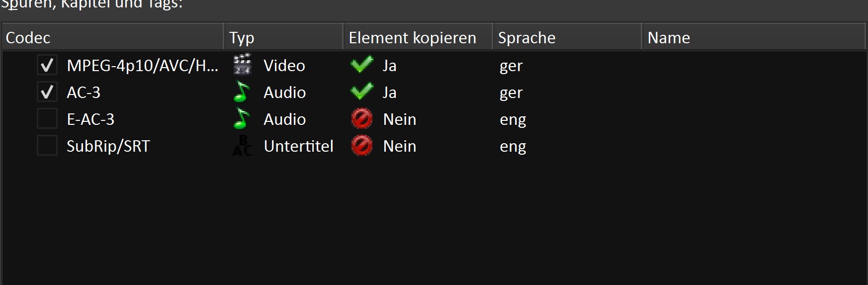
Task: Click the Name column header
Action: coord(753,38)
